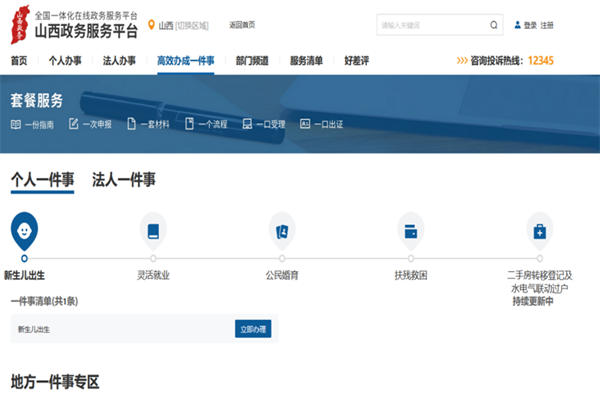
Task: Open the 个人办事 menu item
Action: point(65,60)
